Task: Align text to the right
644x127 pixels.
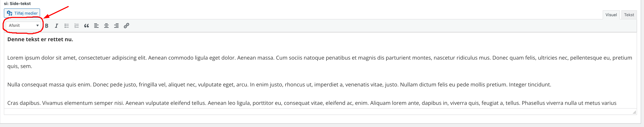Action: point(117,26)
